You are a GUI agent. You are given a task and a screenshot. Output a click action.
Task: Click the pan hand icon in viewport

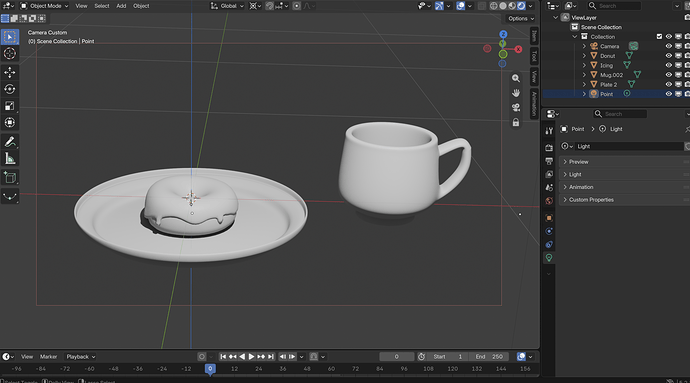[x=516, y=93]
